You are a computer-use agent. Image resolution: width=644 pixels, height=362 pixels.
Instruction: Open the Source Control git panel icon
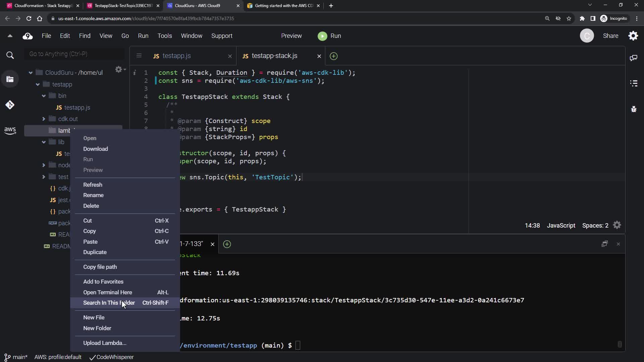10,105
